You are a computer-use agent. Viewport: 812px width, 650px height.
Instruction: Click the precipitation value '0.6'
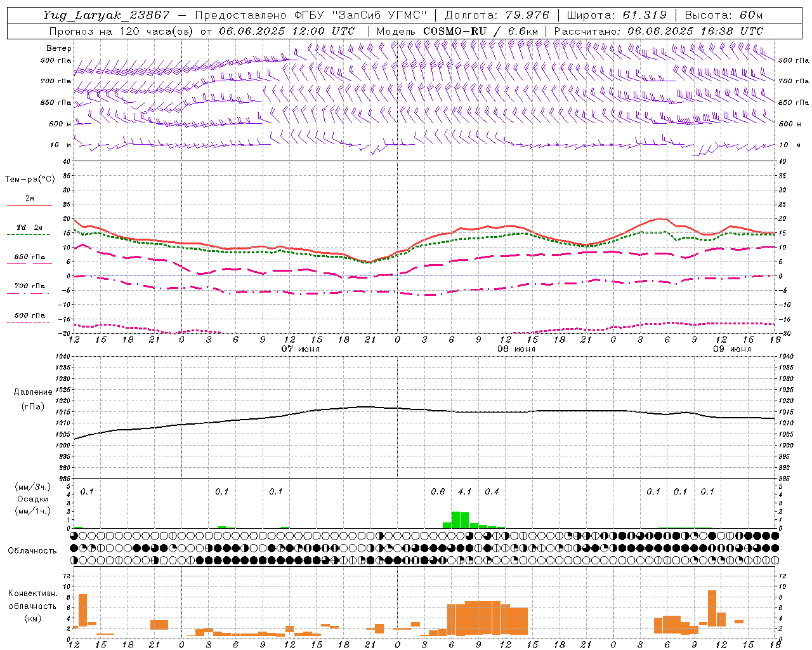[438, 491]
